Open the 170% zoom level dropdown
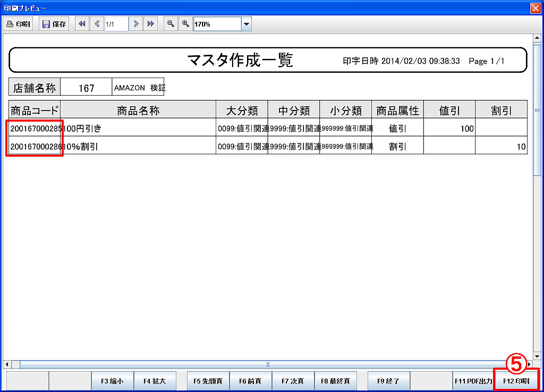This screenshot has height=392, width=544. point(246,24)
